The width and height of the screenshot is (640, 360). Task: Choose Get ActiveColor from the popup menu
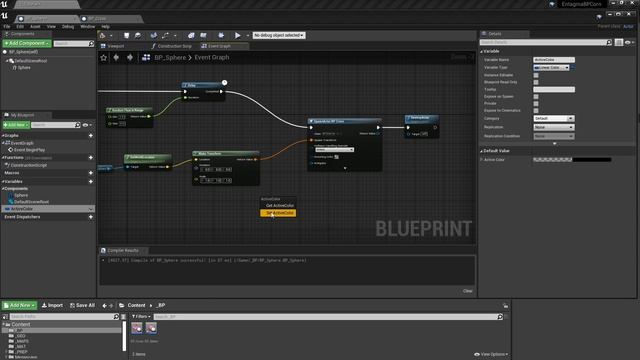(x=280, y=206)
